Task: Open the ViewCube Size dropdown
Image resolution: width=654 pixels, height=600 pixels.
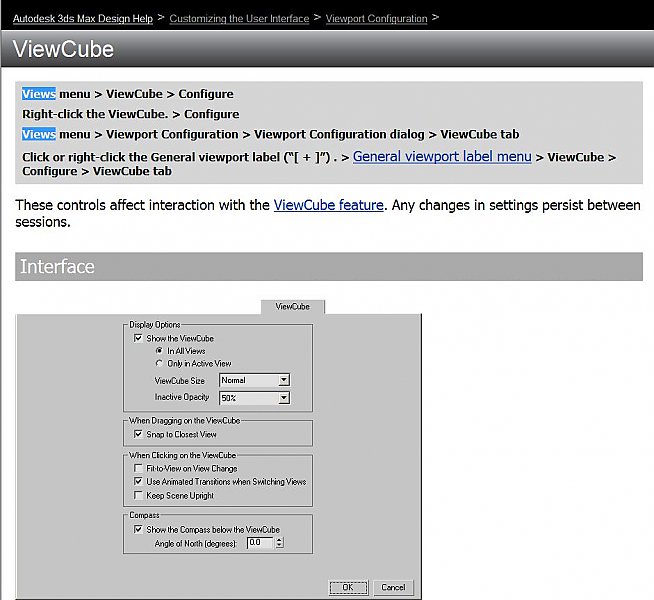Action: point(254,380)
